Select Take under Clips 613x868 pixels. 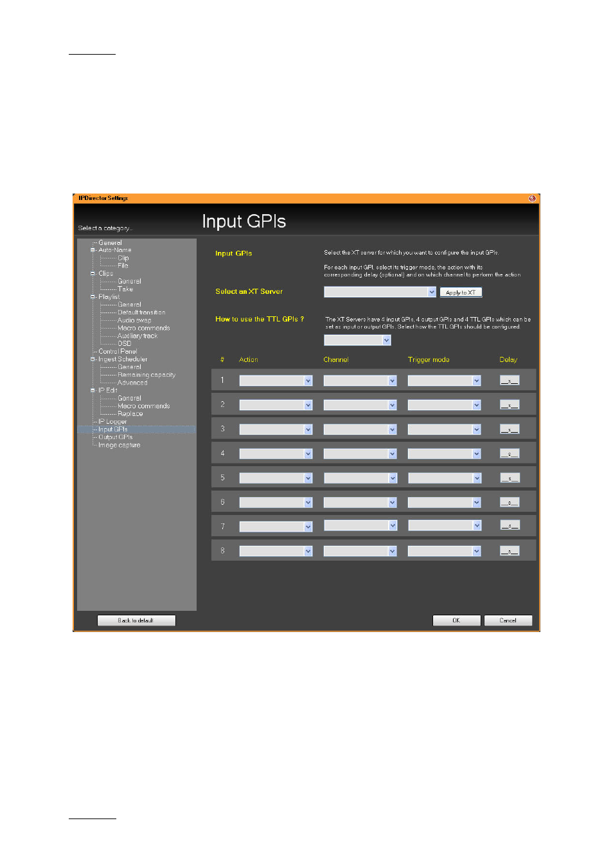click(x=125, y=289)
